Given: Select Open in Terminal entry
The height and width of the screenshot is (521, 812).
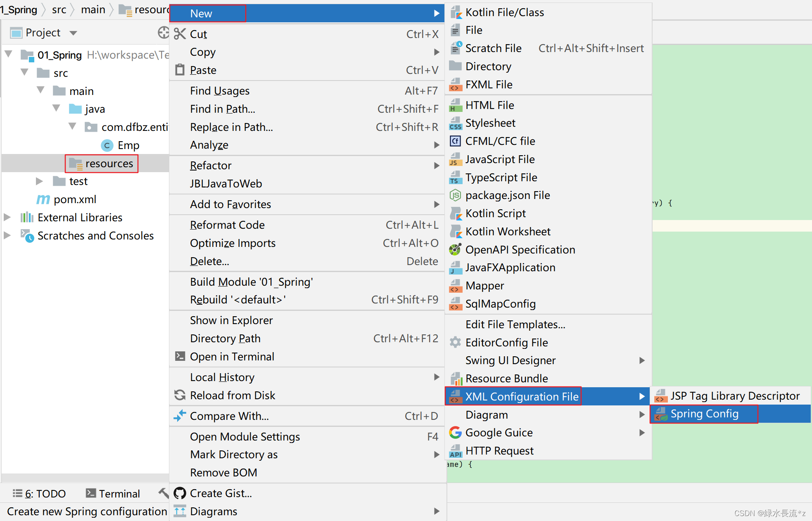Looking at the screenshot, I should pyautogui.click(x=307, y=357).
